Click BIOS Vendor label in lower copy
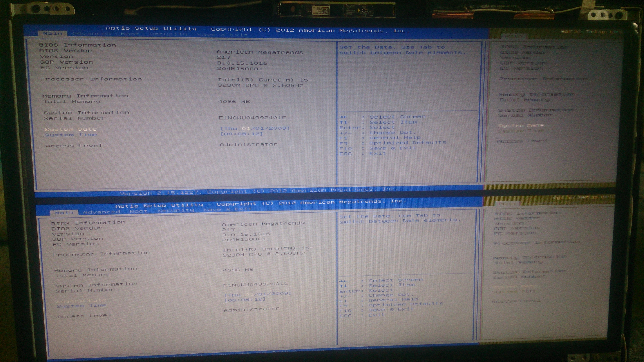The image size is (644, 362). pyautogui.click(x=77, y=228)
